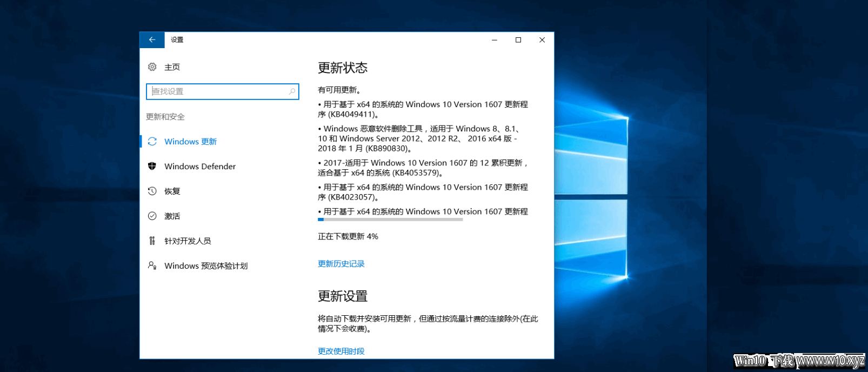This screenshot has width=868, height=372.
Task: Open the 更新历史记录 link
Action: (x=341, y=264)
